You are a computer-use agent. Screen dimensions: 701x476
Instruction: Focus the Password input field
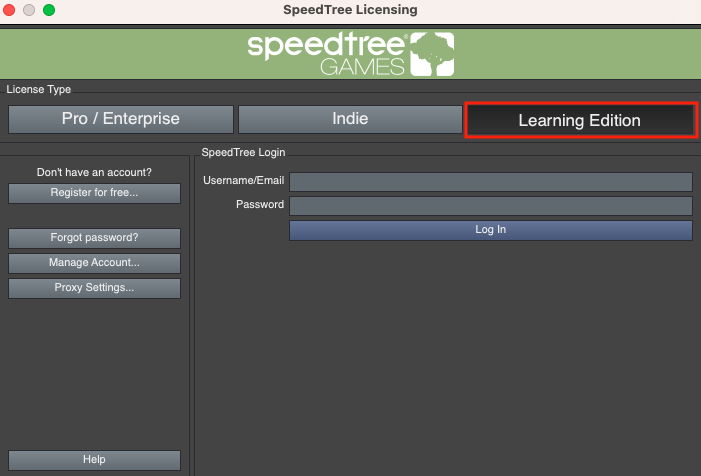491,206
